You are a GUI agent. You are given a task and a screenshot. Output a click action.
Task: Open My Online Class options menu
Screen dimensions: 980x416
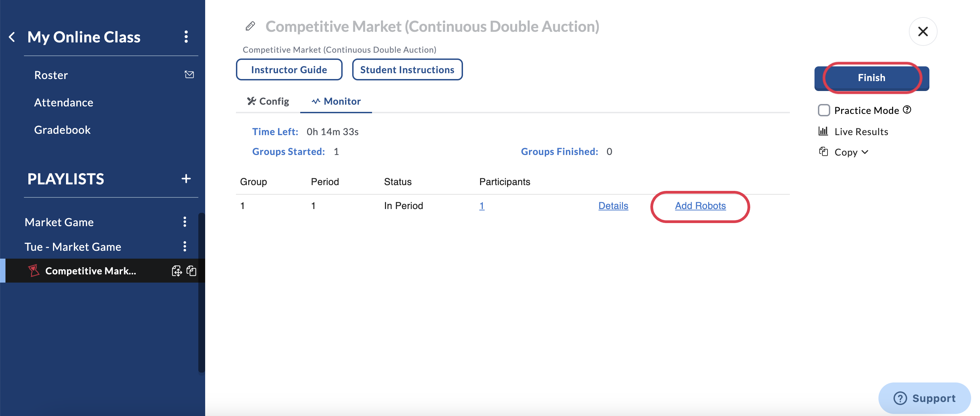pyautogui.click(x=186, y=37)
